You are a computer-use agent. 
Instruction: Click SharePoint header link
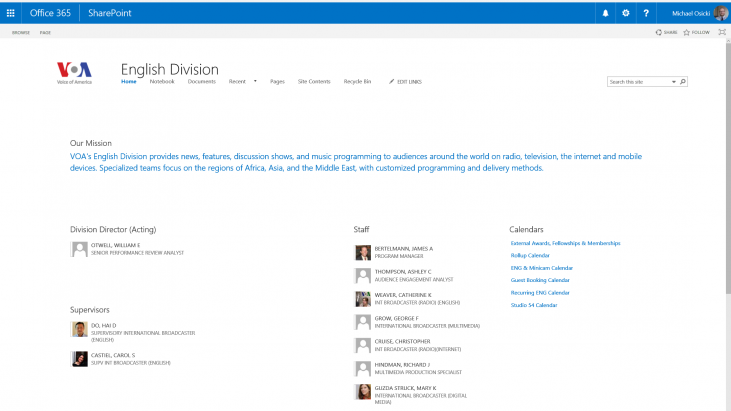pos(110,13)
